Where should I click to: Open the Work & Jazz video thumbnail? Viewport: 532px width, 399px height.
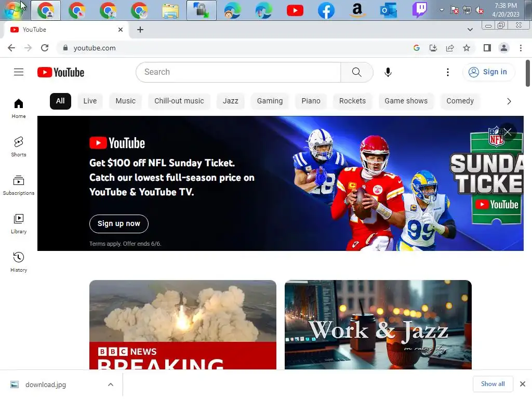coord(378,325)
